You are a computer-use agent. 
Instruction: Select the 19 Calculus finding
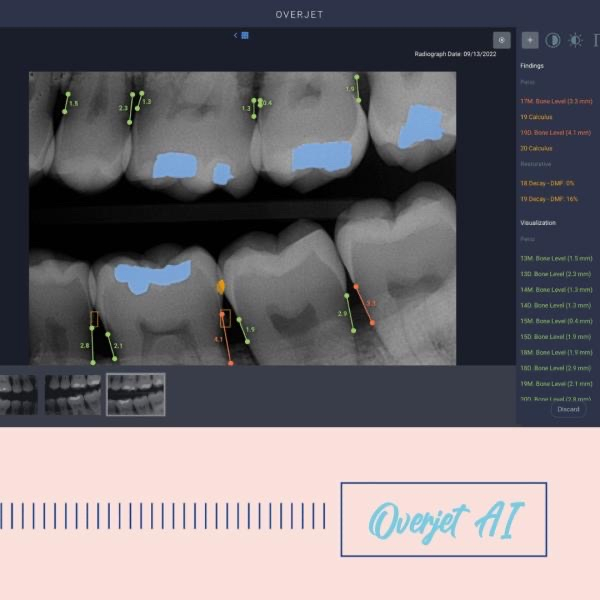[x=536, y=117]
